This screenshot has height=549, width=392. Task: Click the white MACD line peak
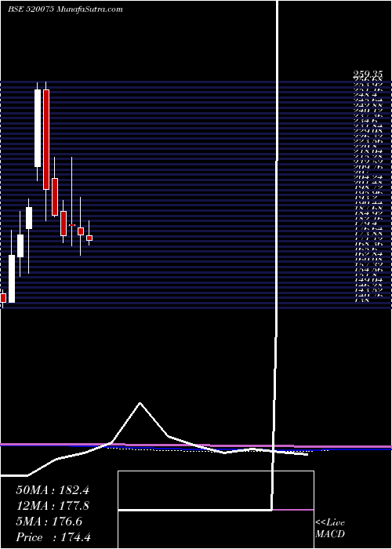tap(140, 403)
